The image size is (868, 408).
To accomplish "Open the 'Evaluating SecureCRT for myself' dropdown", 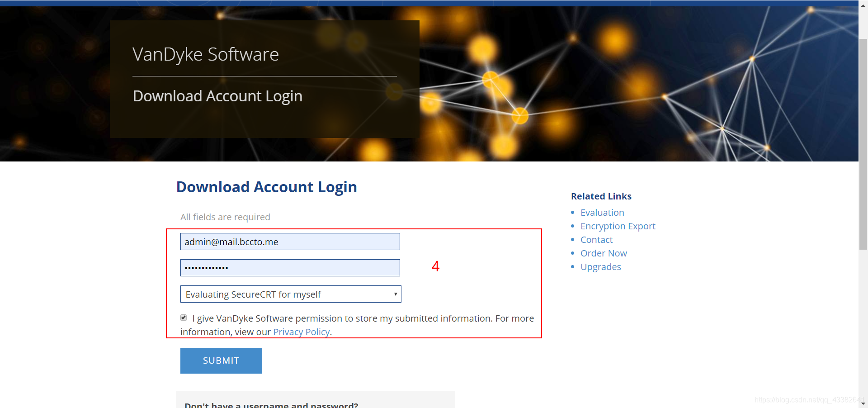I will pos(291,294).
